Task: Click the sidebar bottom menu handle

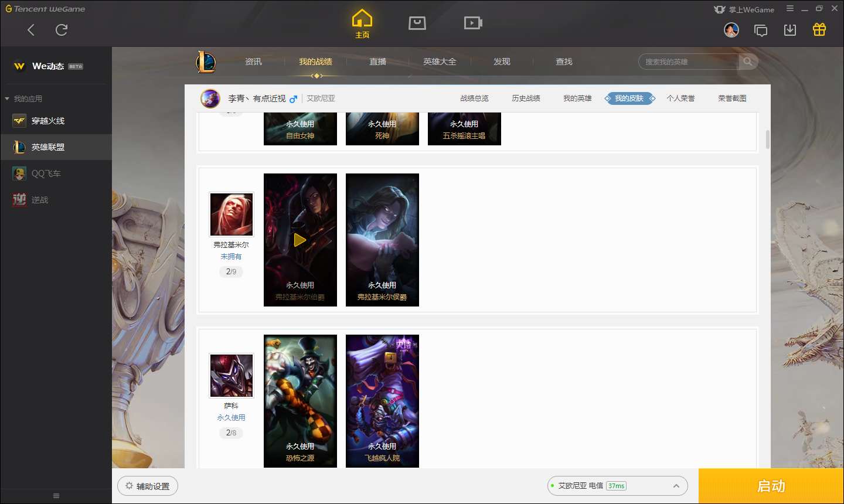Action: (x=56, y=496)
